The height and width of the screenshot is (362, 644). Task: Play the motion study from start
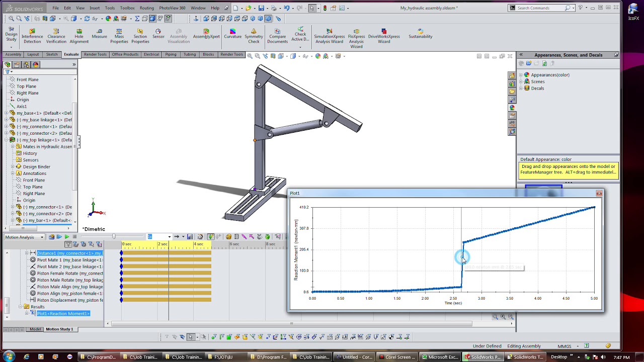(59, 237)
